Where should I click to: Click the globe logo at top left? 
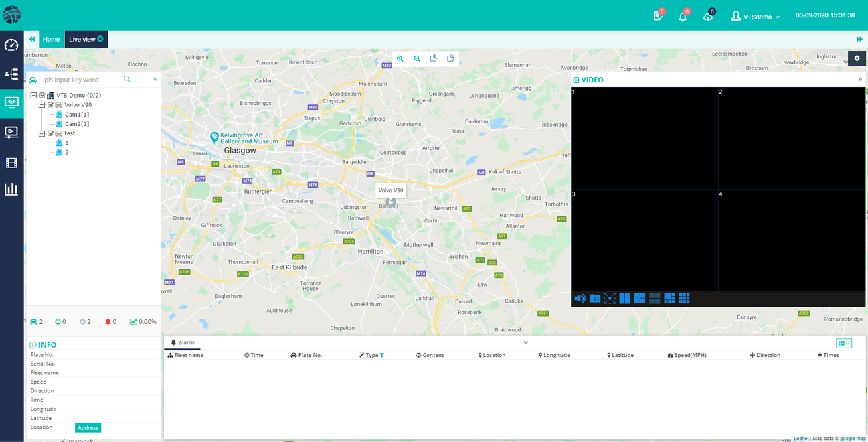[x=12, y=15]
